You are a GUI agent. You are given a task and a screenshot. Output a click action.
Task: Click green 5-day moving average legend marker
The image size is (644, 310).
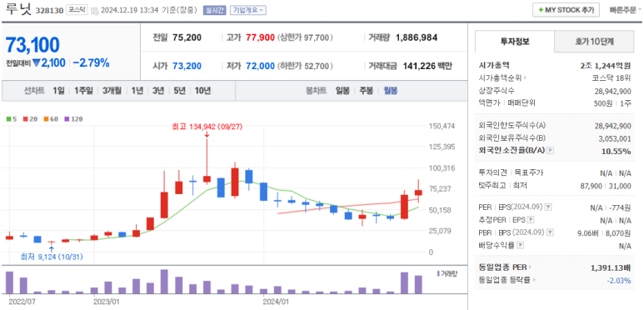click(x=8, y=119)
